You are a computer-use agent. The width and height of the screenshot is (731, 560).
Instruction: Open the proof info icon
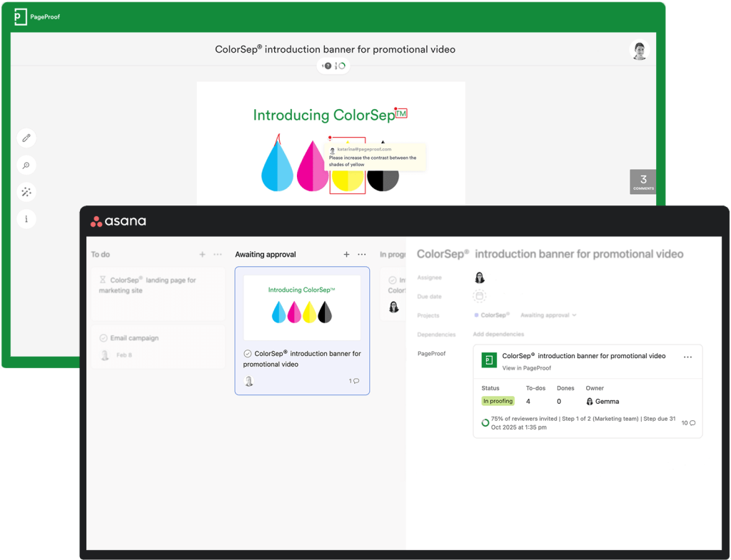pyautogui.click(x=26, y=219)
